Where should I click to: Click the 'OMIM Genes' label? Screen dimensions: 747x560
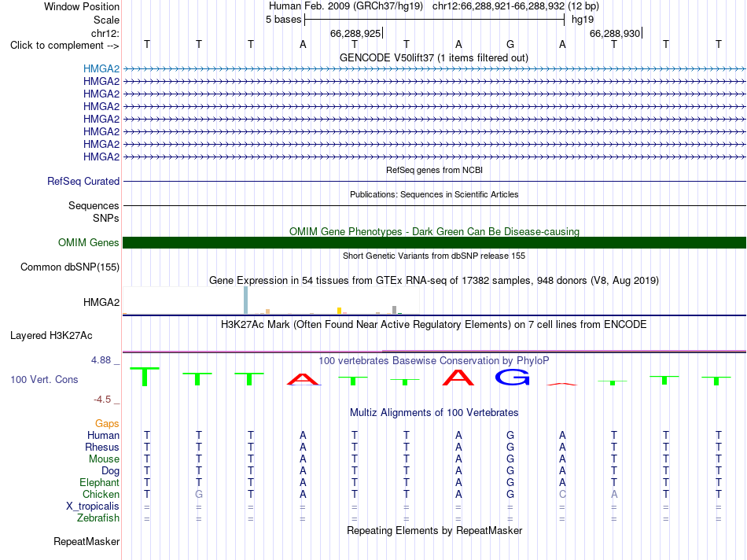tap(88, 242)
